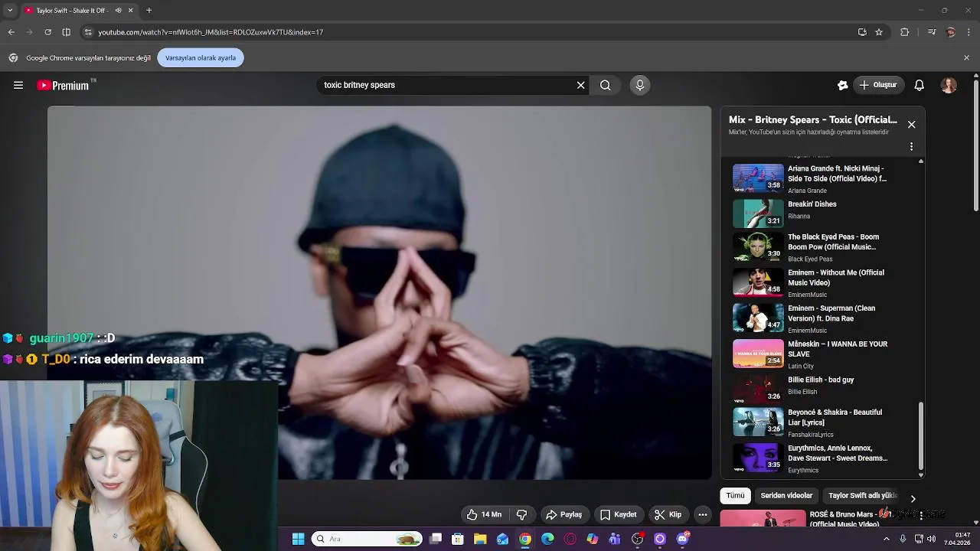Screen dimensions: 980x551
Task: Open Discord from the taskbar
Action: coord(682,539)
